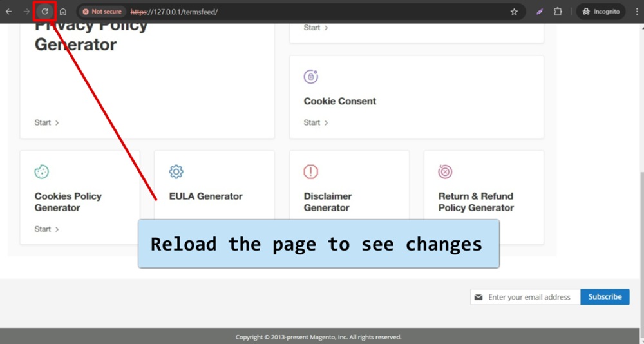Click the Disclaimer Generator exclamation icon
Screen dimensions: 644x344
click(311, 171)
